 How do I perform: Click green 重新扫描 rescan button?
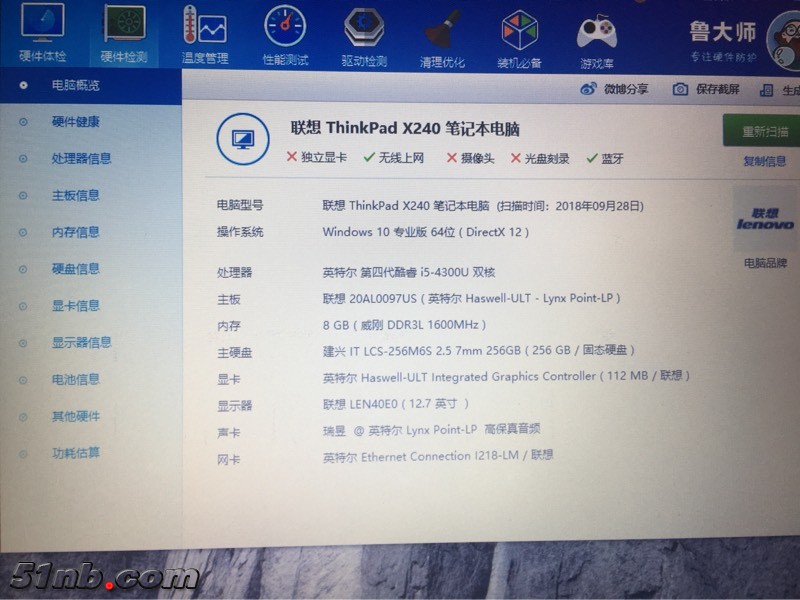coord(762,131)
